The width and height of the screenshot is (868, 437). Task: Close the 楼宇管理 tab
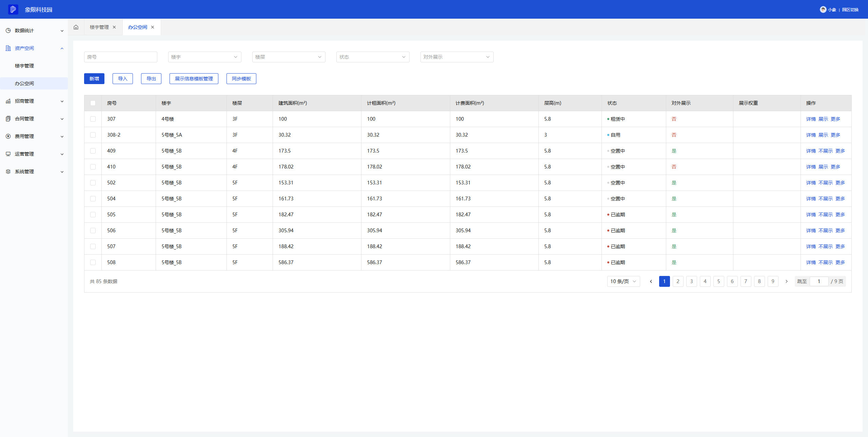(x=114, y=27)
